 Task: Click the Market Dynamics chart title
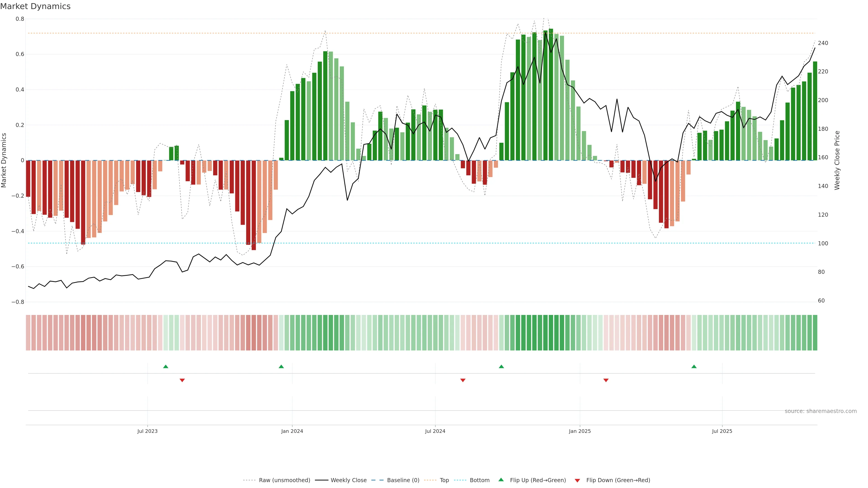coord(35,6)
